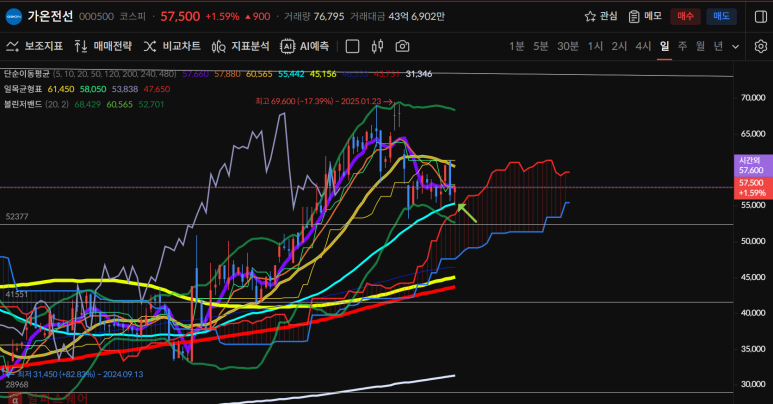Click the 가온전선 stock name
773x404 pixels.
50,16
